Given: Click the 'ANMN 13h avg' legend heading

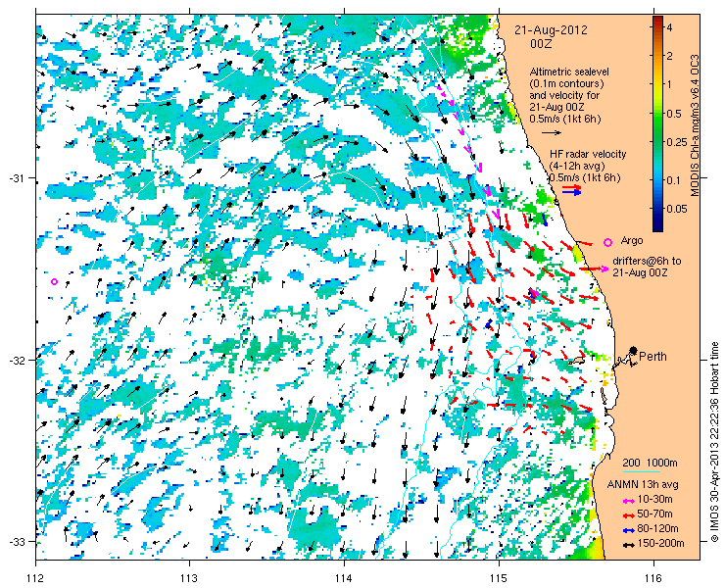Looking at the screenshot, I should (643, 484).
